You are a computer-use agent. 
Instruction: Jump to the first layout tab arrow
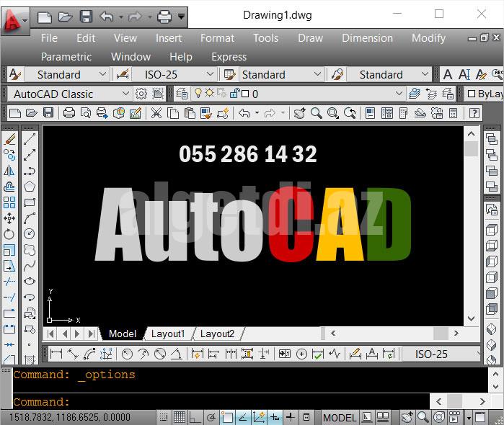click(50, 334)
